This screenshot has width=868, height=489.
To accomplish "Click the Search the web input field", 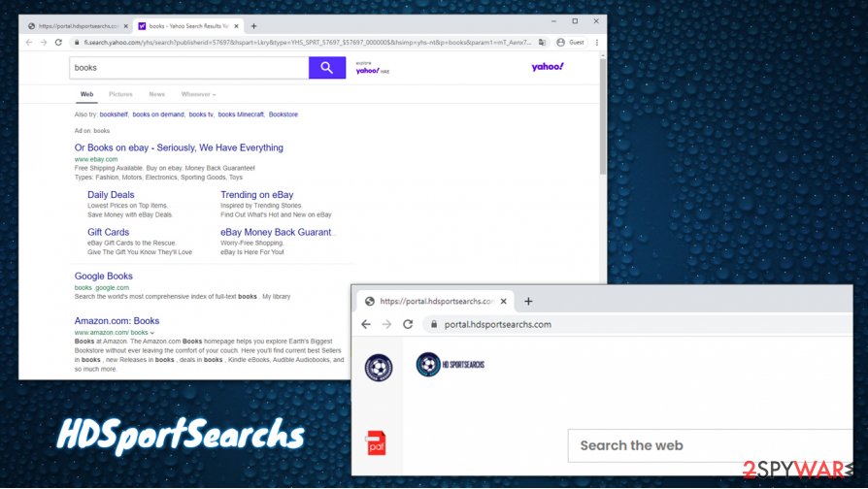I will point(711,445).
